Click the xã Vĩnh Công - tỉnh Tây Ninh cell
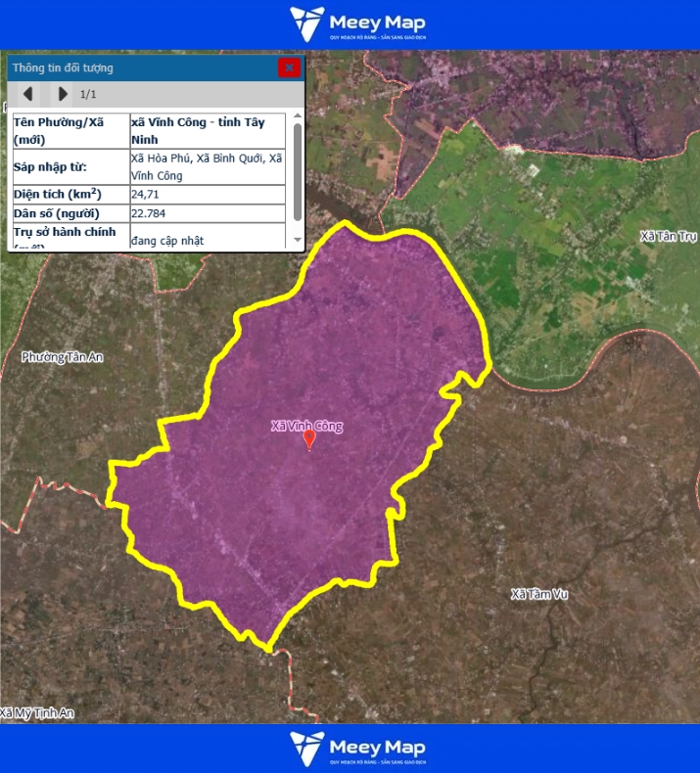This screenshot has height=773, width=700. pyautogui.click(x=207, y=131)
